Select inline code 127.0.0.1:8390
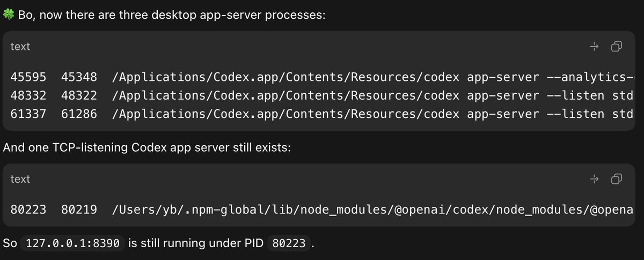644x260 pixels. pyautogui.click(x=72, y=244)
